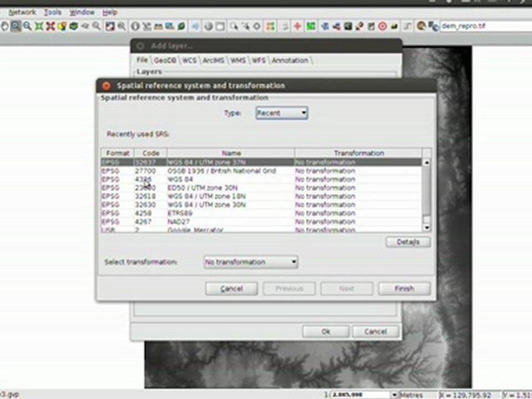
Task: Open the Tools menu
Action: click(53, 12)
